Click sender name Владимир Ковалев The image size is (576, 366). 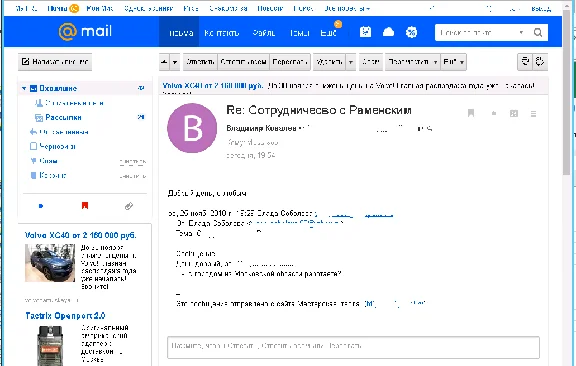262,128
